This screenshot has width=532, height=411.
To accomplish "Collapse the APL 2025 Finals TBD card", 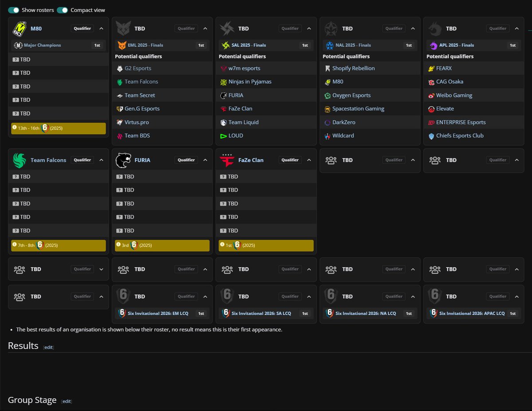I will click(x=516, y=28).
